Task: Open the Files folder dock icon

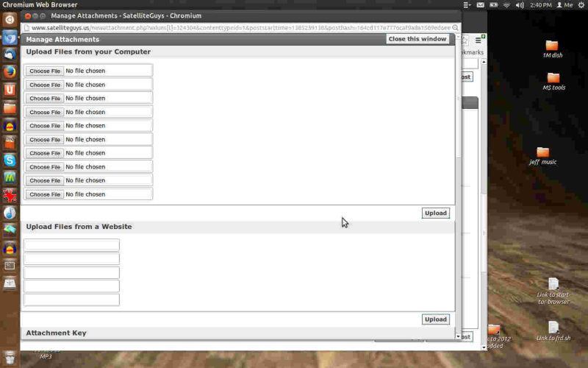Action: pyautogui.click(x=10, y=107)
